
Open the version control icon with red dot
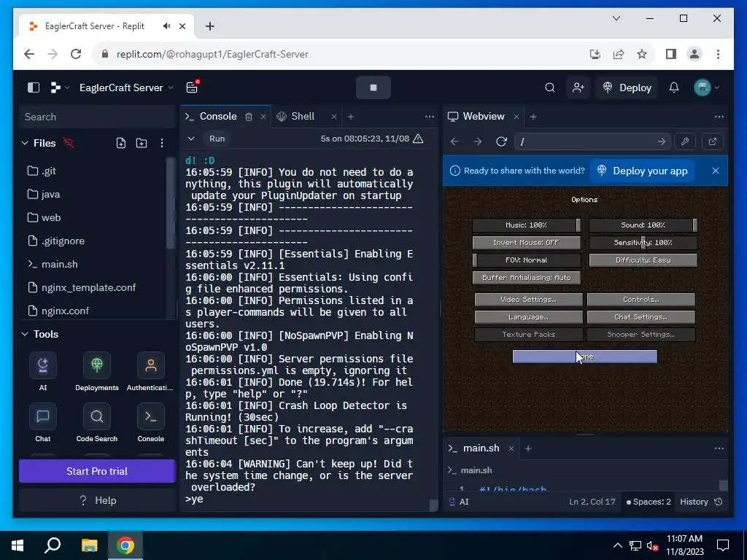tap(193, 87)
